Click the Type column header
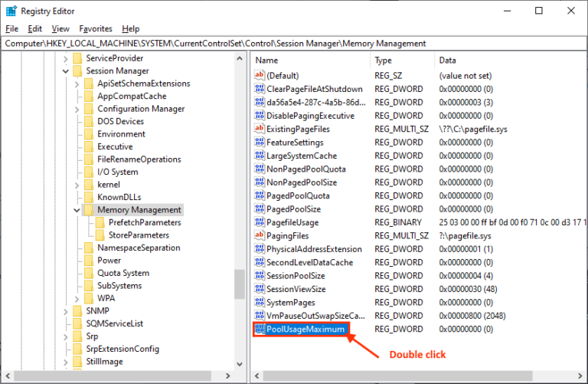The width and height of the screenshot is (588, 384). [402, 61]
